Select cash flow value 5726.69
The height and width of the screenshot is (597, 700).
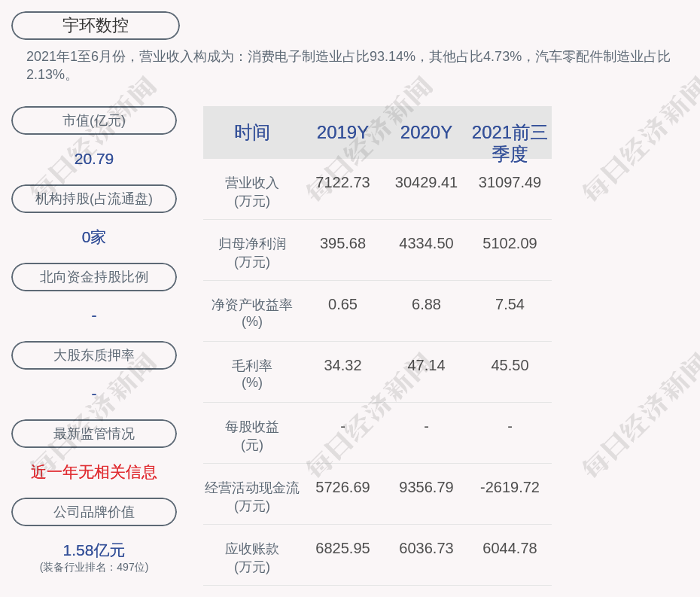click(x=342, y=487)
